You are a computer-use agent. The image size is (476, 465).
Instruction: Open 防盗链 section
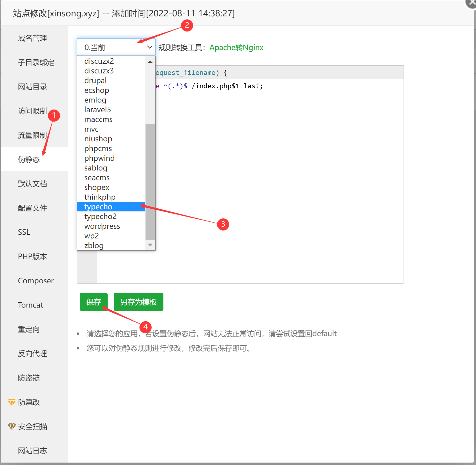29,378
